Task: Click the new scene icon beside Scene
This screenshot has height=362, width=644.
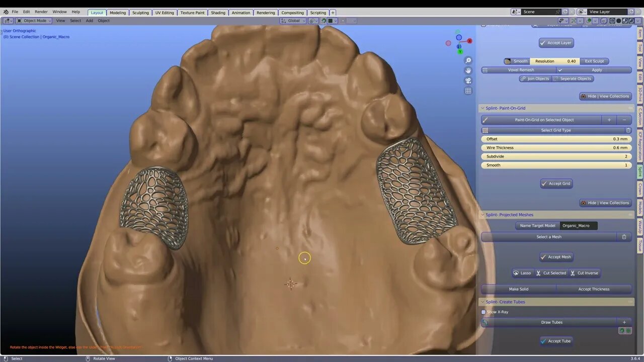Action: coord(565,12)
